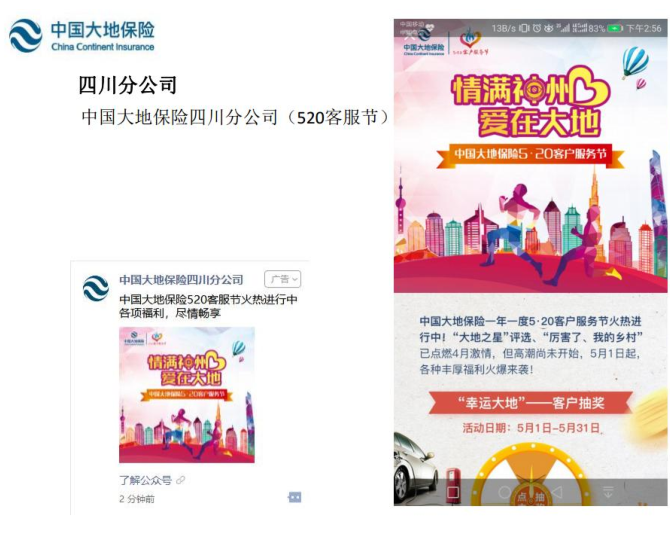Click the chain link icon beside 了解公众号

point(180,480)
